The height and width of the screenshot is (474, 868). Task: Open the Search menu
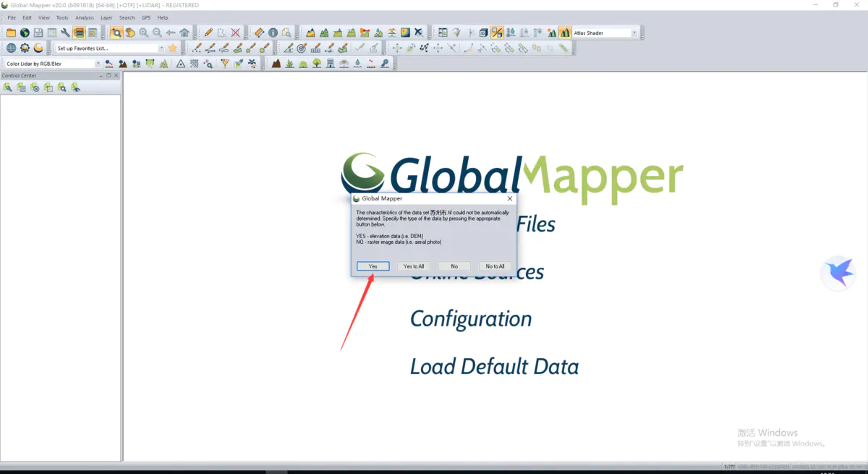127,17
